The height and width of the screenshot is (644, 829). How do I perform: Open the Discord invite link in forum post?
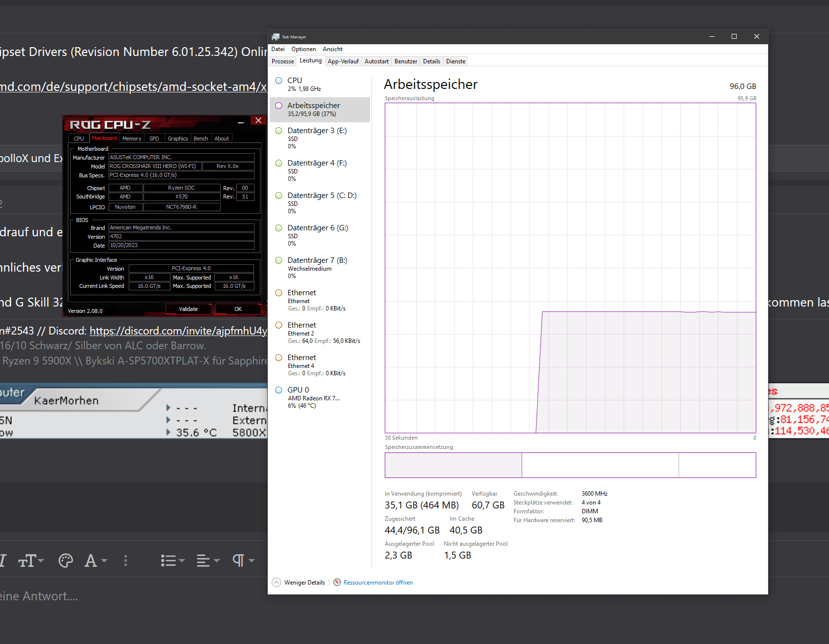pyautogui.click(x=178, y=331)
